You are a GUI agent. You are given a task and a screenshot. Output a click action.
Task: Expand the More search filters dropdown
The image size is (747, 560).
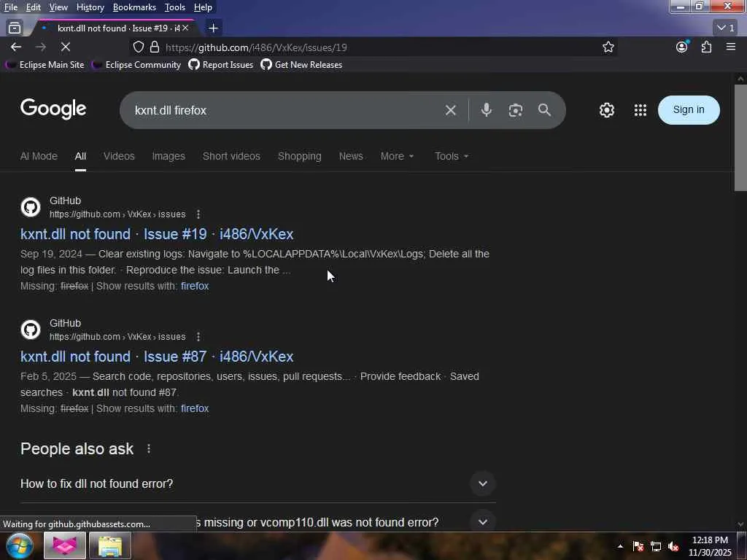[398, 156]
